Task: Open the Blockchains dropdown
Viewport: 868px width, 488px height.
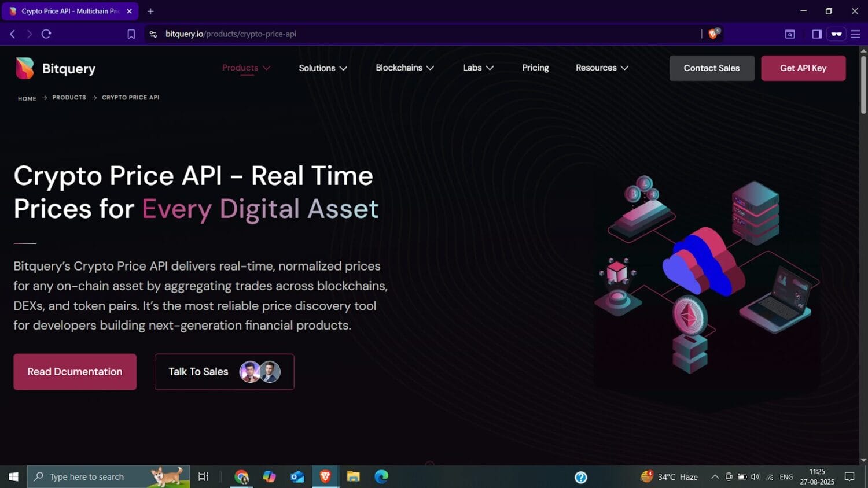Action: coord(404,68)
